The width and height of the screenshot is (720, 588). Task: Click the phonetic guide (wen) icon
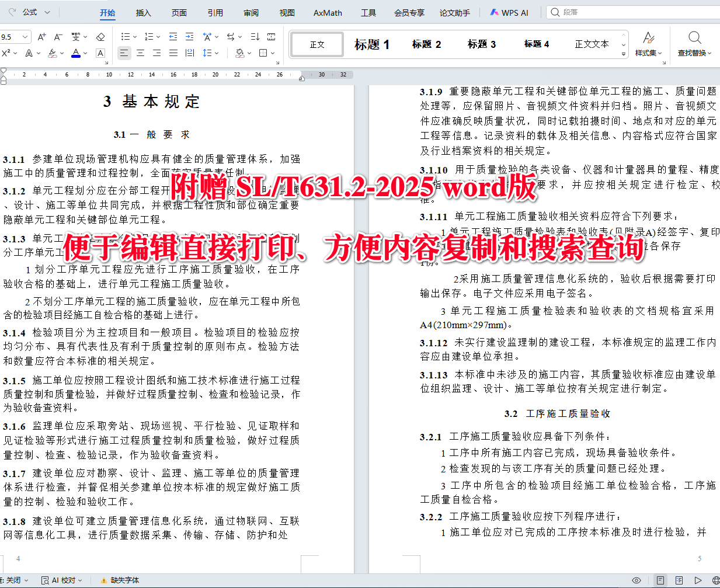[x=76, y=37]
